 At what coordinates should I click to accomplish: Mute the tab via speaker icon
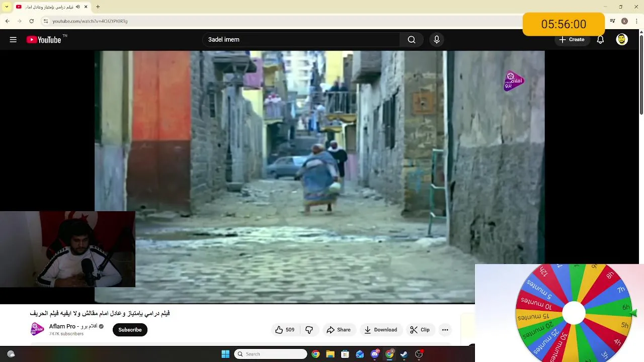click(x=78, y=7)
